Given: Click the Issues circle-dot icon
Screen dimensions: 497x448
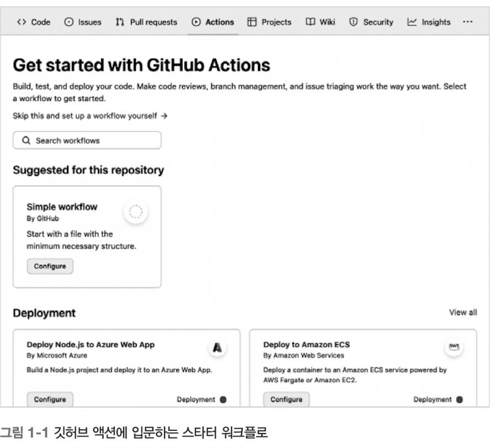Looking at the screenshot, I should pos(69,22).
